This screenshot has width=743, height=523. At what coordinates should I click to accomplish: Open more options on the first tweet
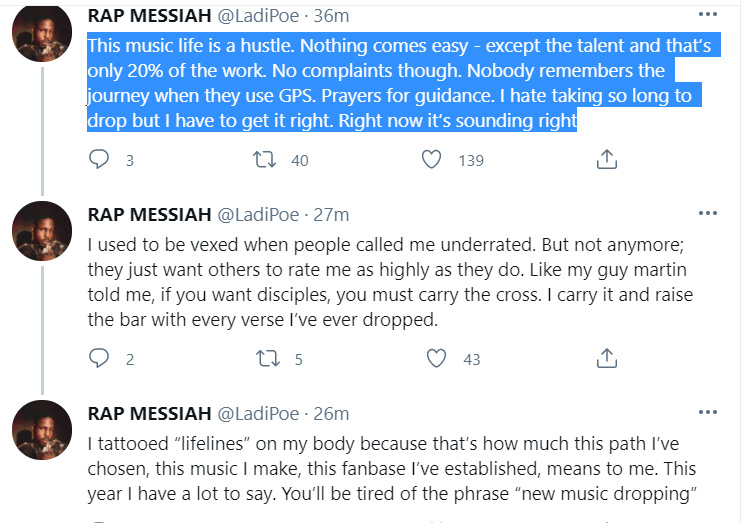[708, 16]
